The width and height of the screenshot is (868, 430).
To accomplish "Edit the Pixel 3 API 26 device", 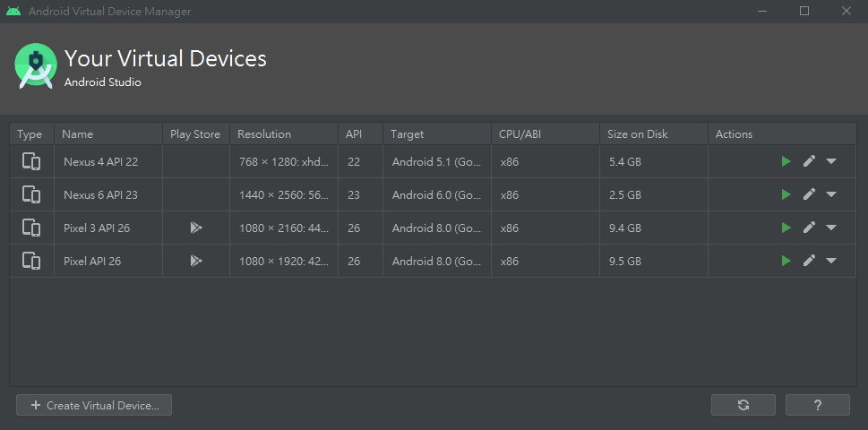I will point(809,228).
